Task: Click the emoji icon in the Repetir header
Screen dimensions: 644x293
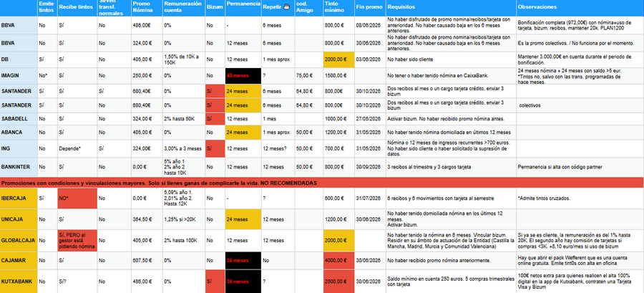Action: click(287, 6)
